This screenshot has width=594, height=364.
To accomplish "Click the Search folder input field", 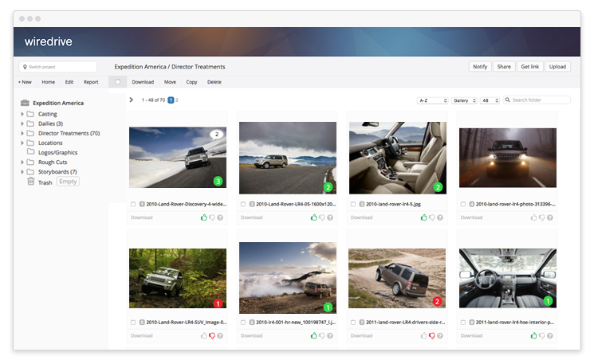I will pos(540,100).
